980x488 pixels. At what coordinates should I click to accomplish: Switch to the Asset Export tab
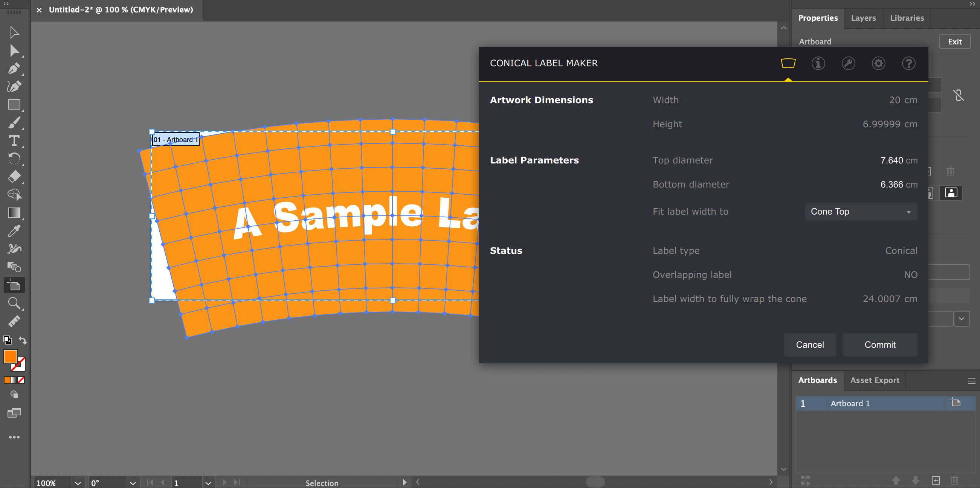coord(875,380)
